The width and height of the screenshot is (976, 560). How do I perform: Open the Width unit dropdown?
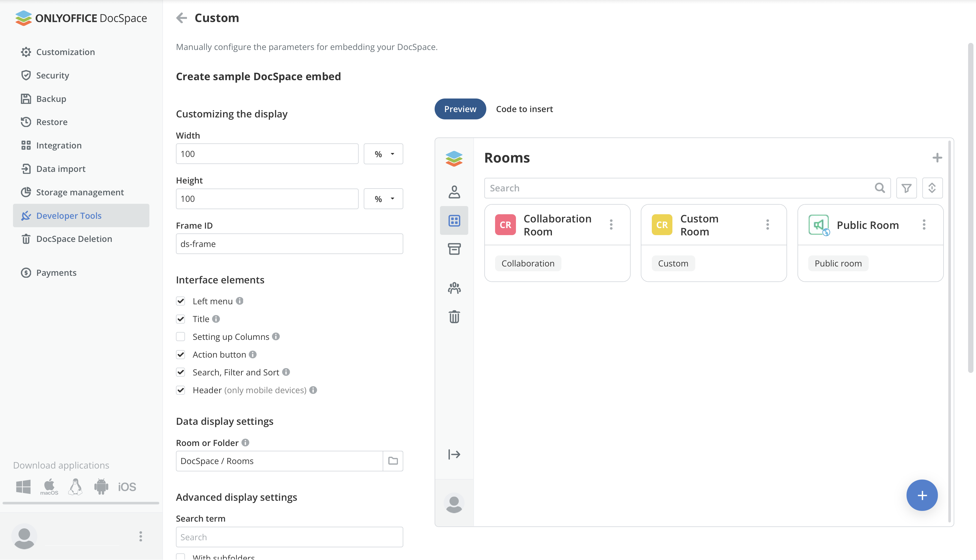pos(384,154)
